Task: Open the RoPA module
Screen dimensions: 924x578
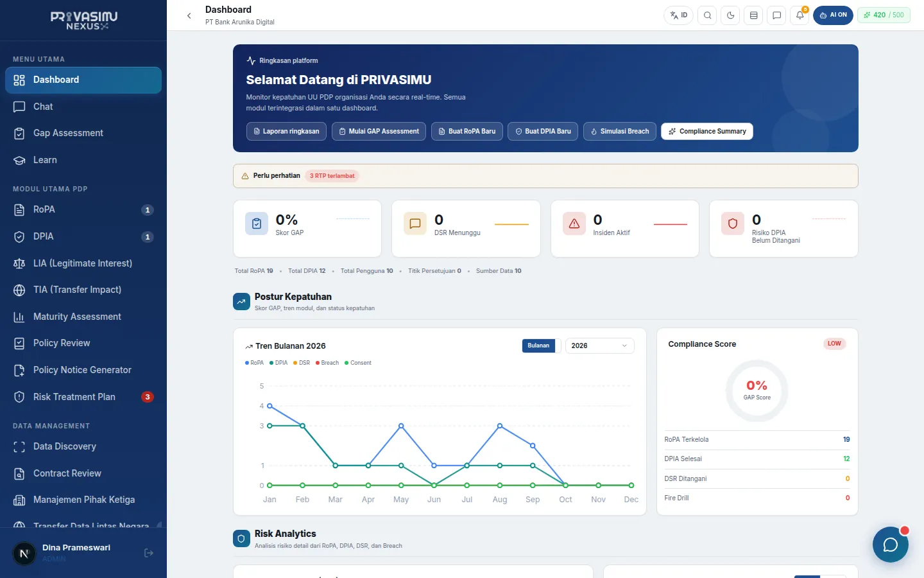Action: tap(83, 209)
